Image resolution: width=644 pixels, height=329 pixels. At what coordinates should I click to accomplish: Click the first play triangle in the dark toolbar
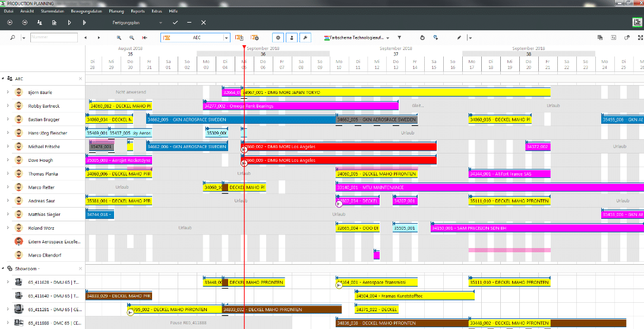pos(70,23)
